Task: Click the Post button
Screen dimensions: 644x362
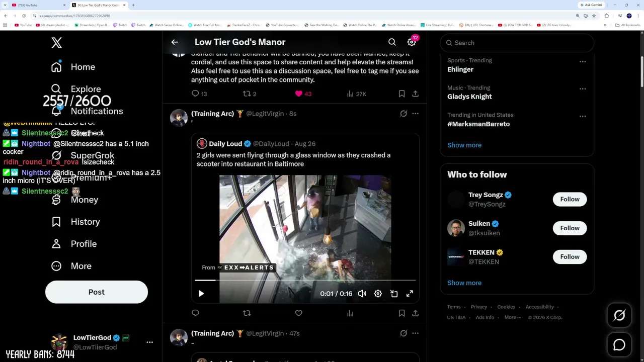Action: [97, 292]
